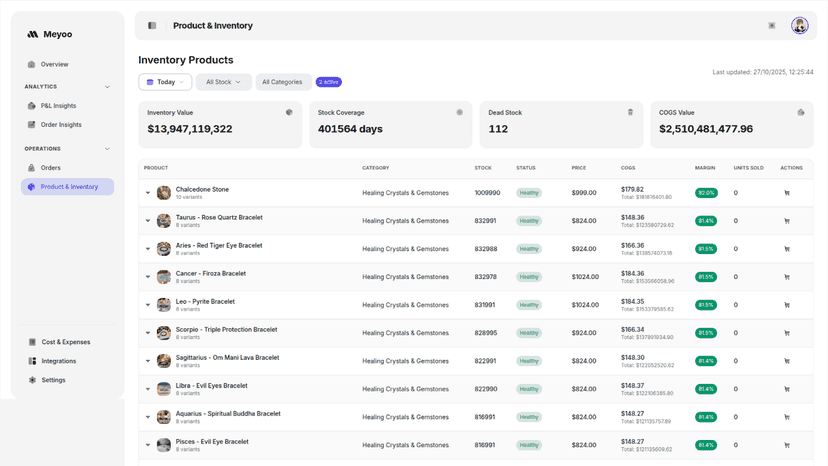Click the 82.0% margin badge
The height and width of the screenshot is (466, 828).
(706, 193)
